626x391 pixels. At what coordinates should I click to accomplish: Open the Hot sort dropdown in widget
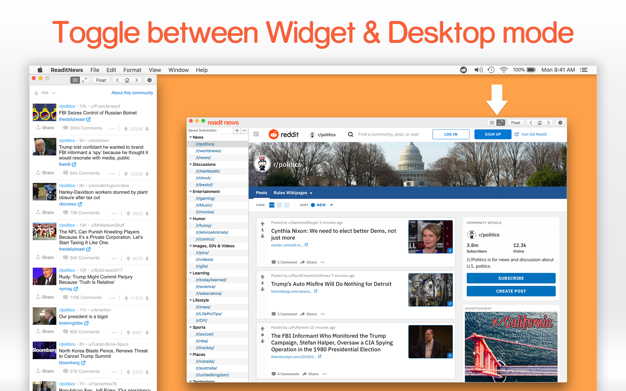coord(45,93)
